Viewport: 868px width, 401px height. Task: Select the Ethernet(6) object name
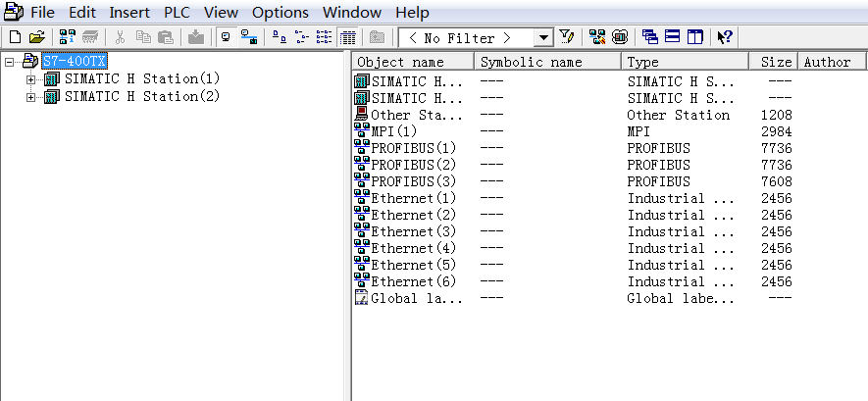414,281
